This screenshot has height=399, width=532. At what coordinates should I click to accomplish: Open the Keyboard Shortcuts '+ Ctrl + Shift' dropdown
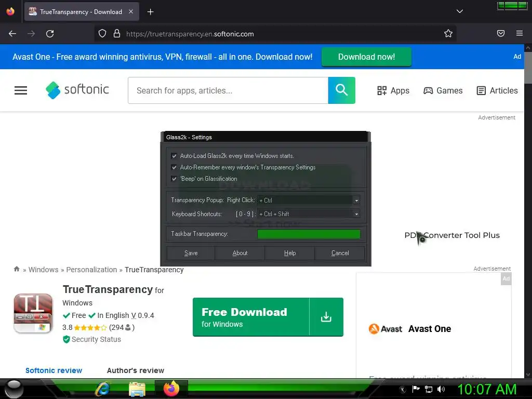click(309, 214)
